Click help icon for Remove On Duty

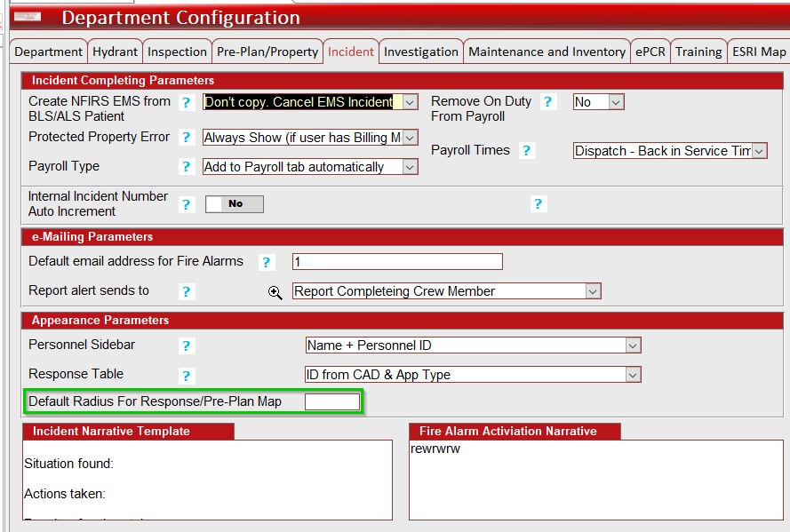tap(547, 103)
